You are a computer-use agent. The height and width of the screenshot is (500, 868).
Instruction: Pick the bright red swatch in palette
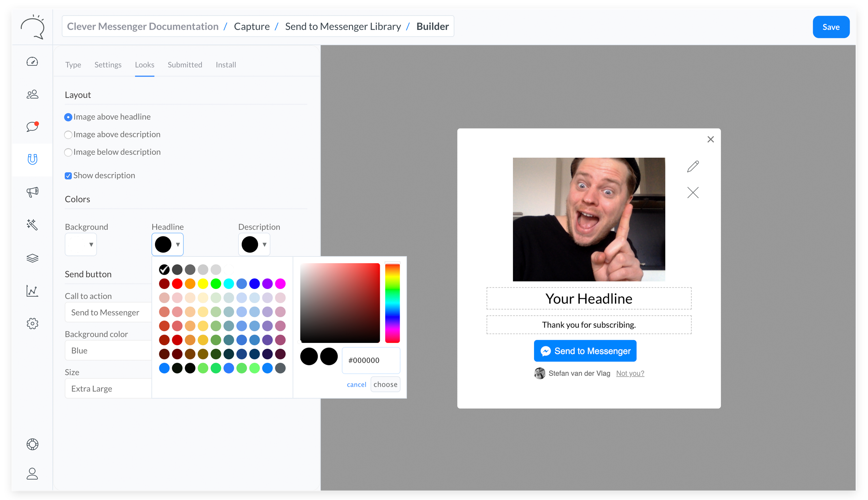coord(177,284)
